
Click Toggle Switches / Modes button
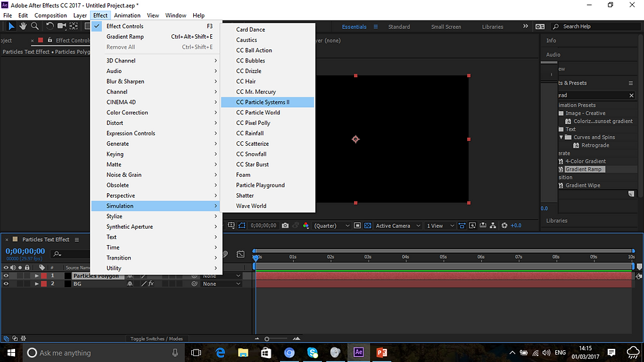click(x=156, y=338)
